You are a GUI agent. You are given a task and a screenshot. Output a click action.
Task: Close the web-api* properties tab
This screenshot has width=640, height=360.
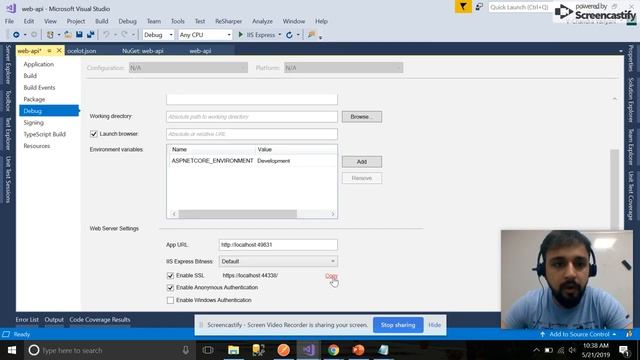point(59,51)
